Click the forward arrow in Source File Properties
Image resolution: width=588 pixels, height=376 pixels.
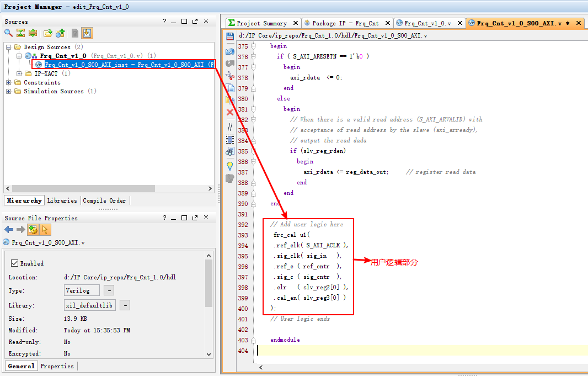click(x=20, y=229)
